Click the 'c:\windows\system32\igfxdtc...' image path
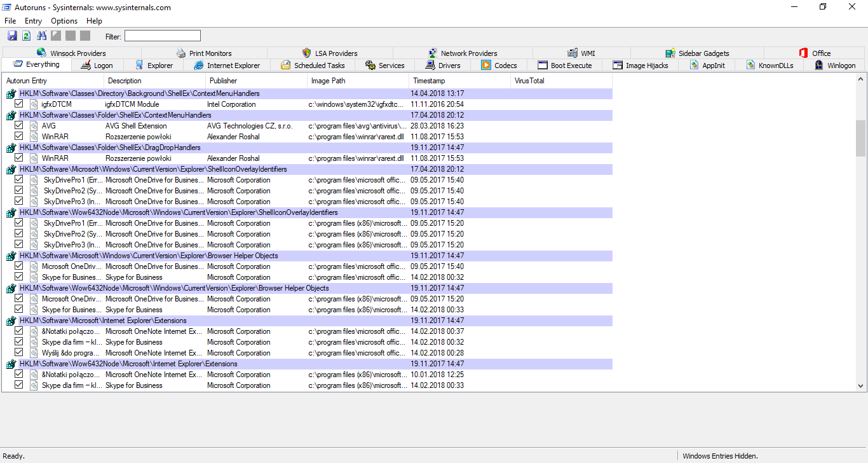868x463 pixels. [356, 104]
